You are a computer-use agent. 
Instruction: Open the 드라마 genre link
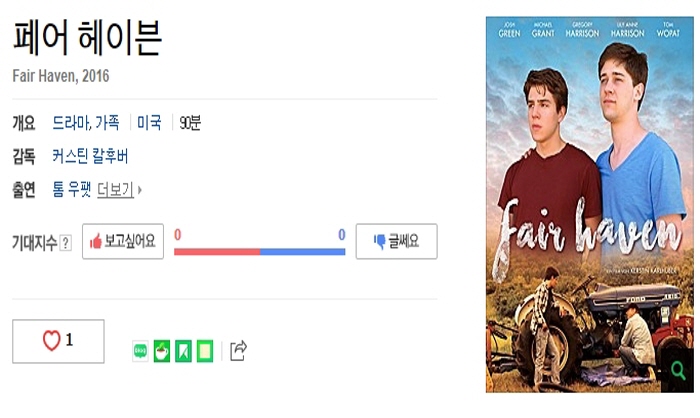pyautogui.click(x=69, y=123)
